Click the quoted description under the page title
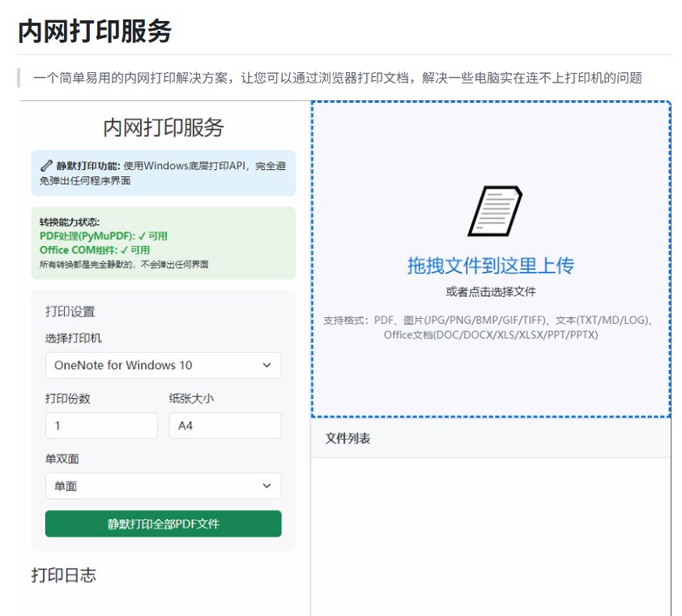The width and height of the screenshot is (682, 616). (338, 78)
